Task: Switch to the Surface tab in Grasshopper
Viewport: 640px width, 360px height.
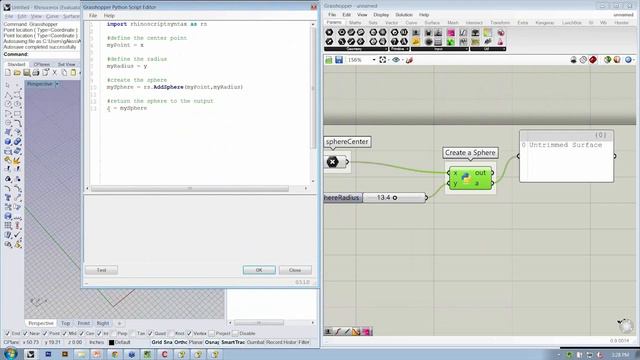Action: coord(432,23)
